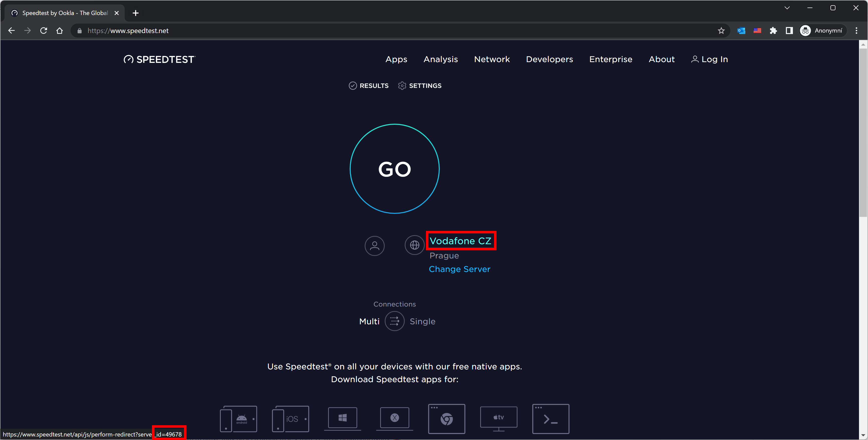
Task: Open the Chrome extension download icon
Action: [x=447, y=419]
